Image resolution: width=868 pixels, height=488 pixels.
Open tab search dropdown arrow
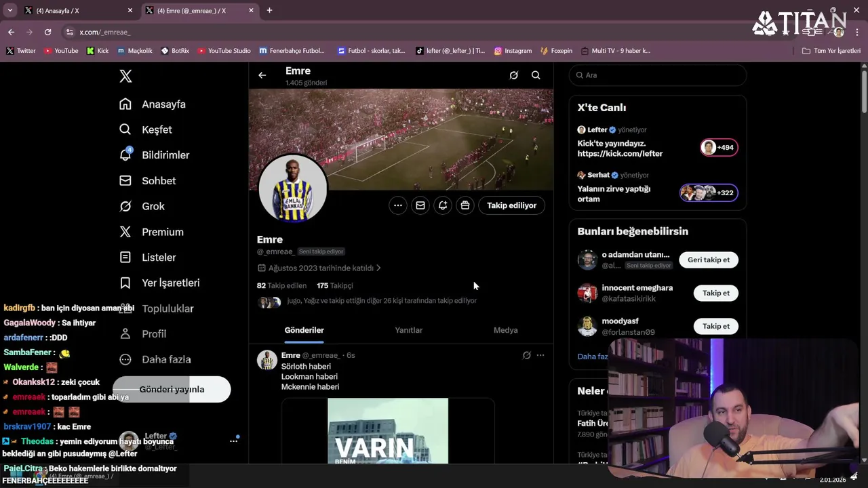[9, 10]
